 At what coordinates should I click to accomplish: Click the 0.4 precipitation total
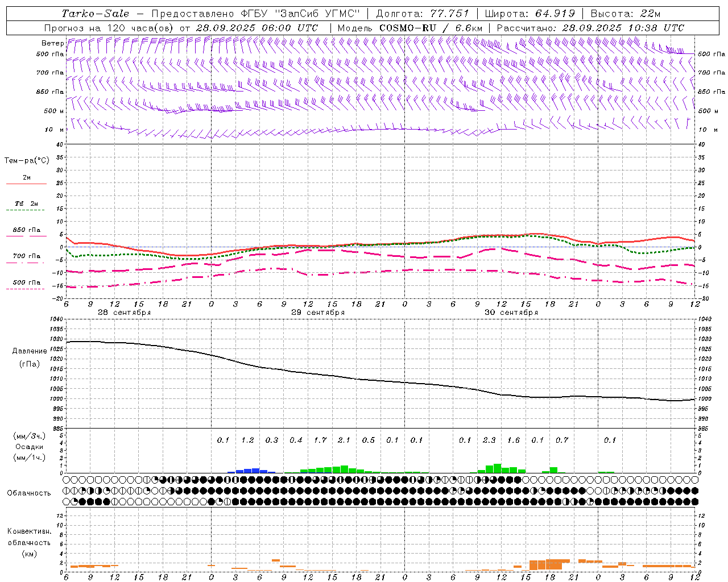[296, 440]
